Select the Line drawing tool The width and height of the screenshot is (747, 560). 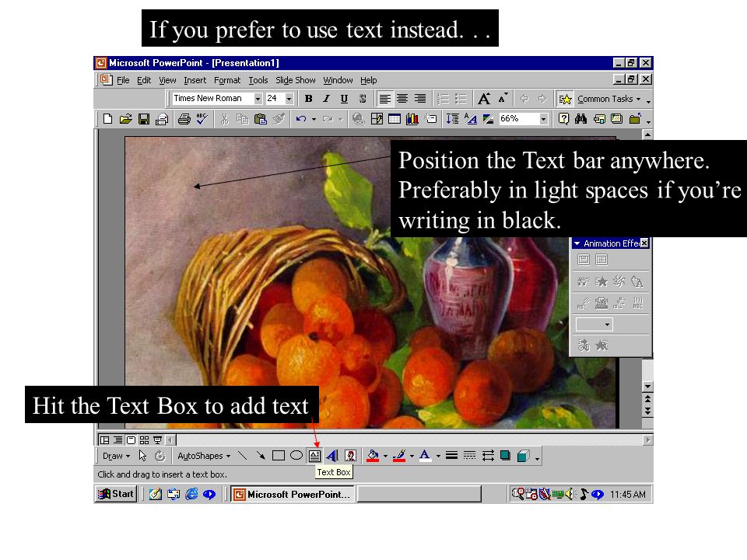click(243, 456)
